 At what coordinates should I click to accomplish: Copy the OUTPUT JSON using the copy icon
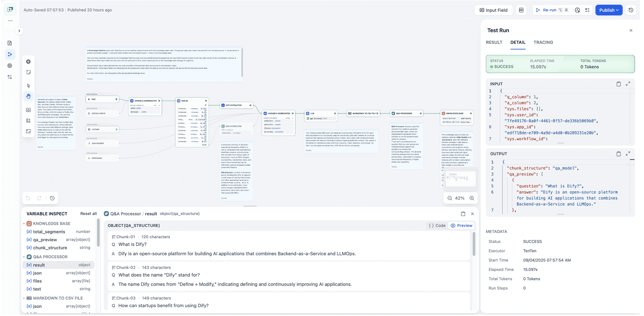coord(618,154)
